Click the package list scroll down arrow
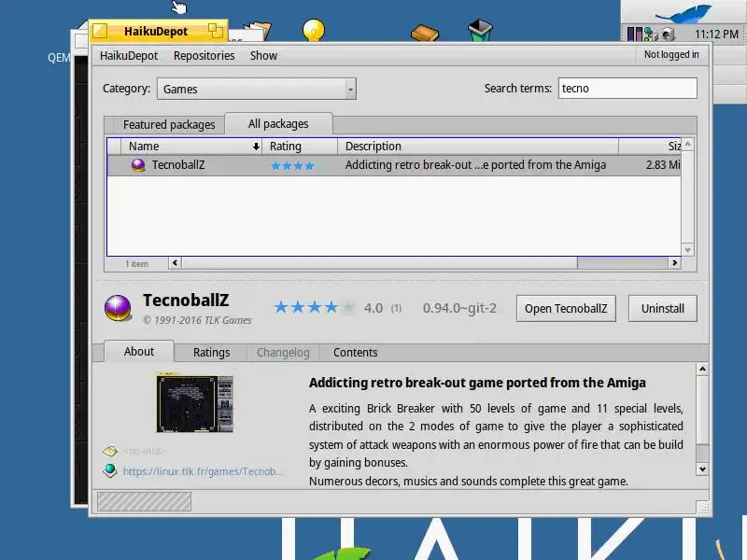Image resolution: width=747 pixels, height=560 pixels. pyautogui.click(x=687, y=250)
